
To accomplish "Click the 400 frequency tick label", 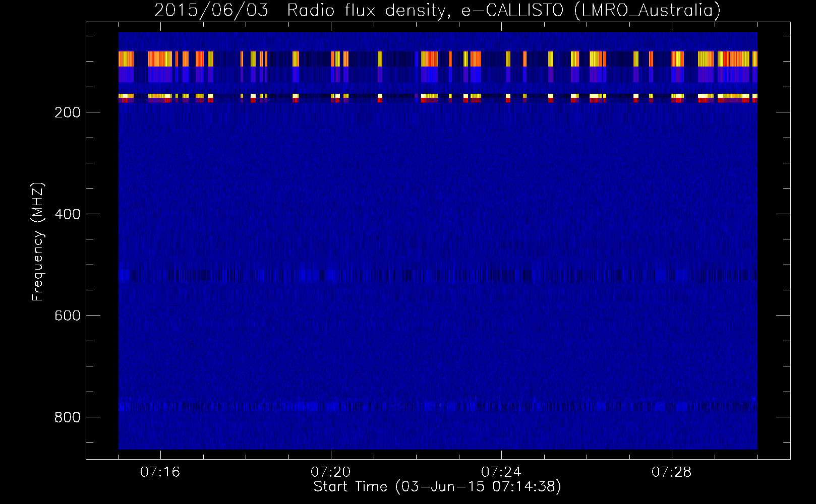I will [67, 214].
